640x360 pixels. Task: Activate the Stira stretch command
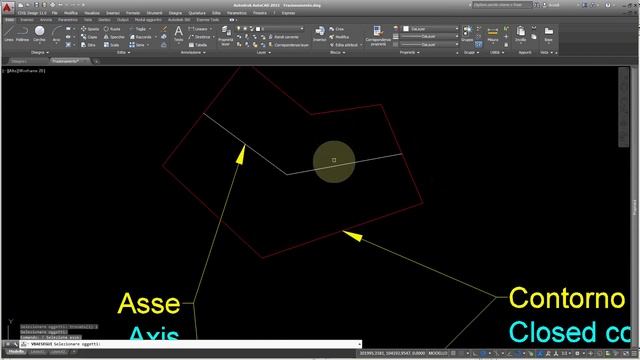pyautogui.click(x=88, y=44)
